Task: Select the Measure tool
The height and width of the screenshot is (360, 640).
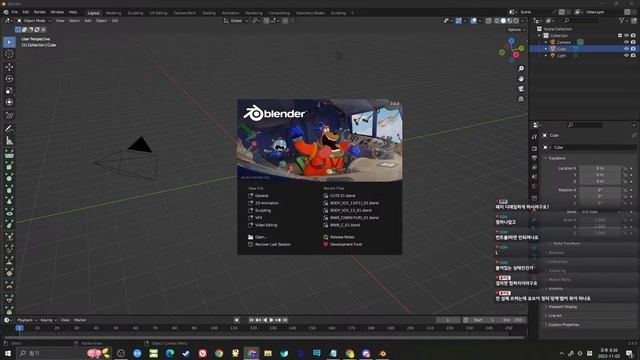Action: click(9, 141)
